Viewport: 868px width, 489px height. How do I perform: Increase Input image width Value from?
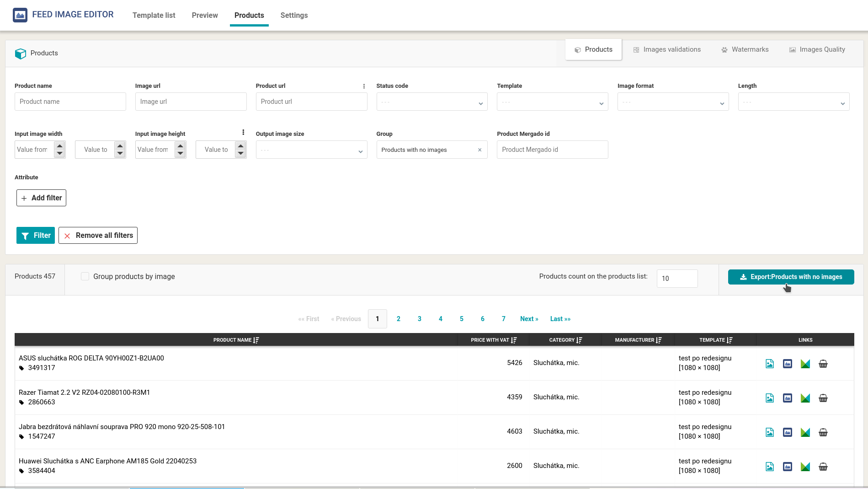(x=59, y=145)
